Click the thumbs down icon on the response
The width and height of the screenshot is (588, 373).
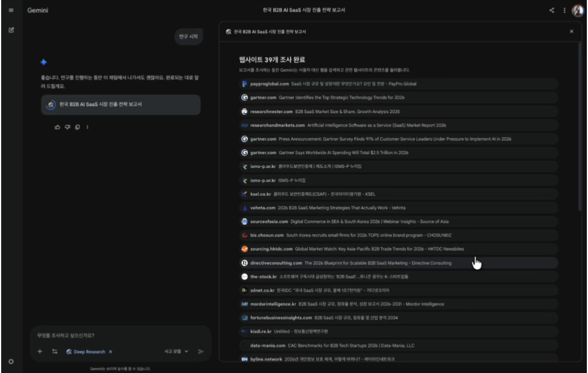coord(68,127)
